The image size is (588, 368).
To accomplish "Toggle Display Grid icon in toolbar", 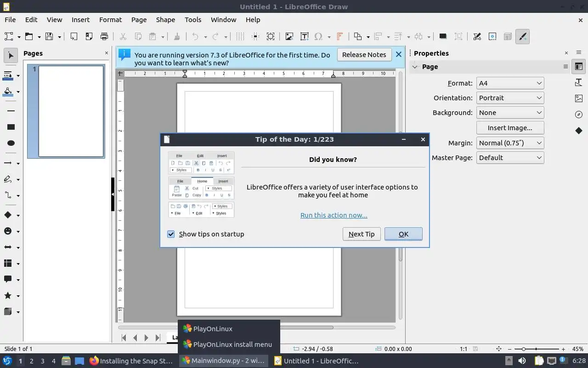I will coord(240,37).
